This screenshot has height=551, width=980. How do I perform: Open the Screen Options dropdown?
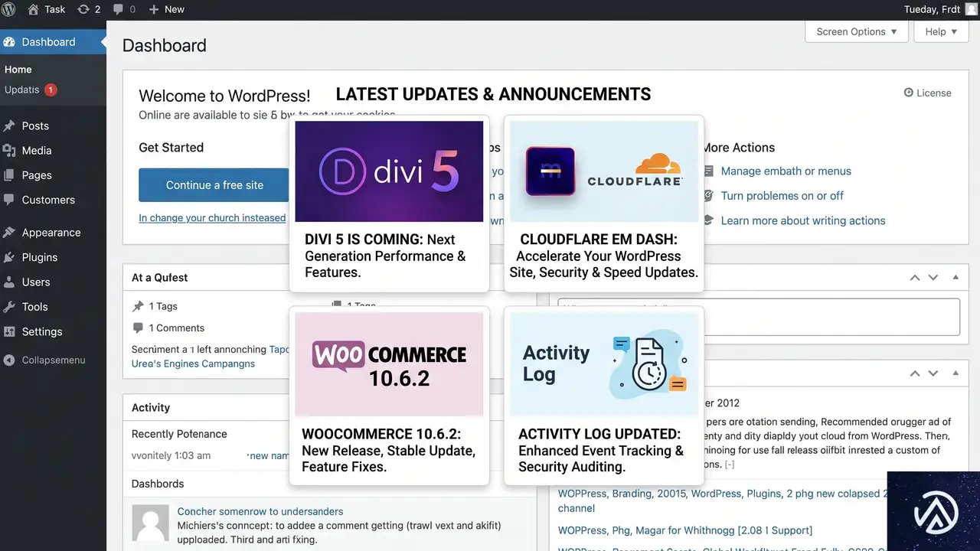click(x=857, y=31)
